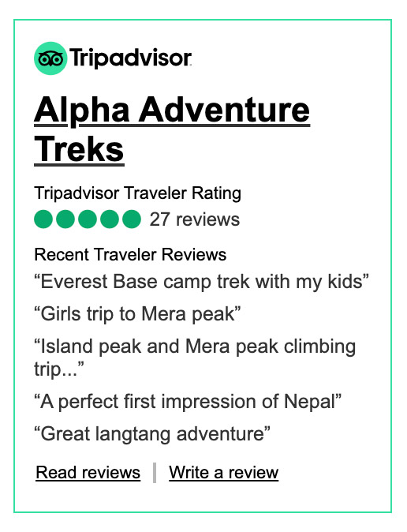Open the Everest Base camp trek review
Viewport: 407px width, 532px height.
pos(201,282)
